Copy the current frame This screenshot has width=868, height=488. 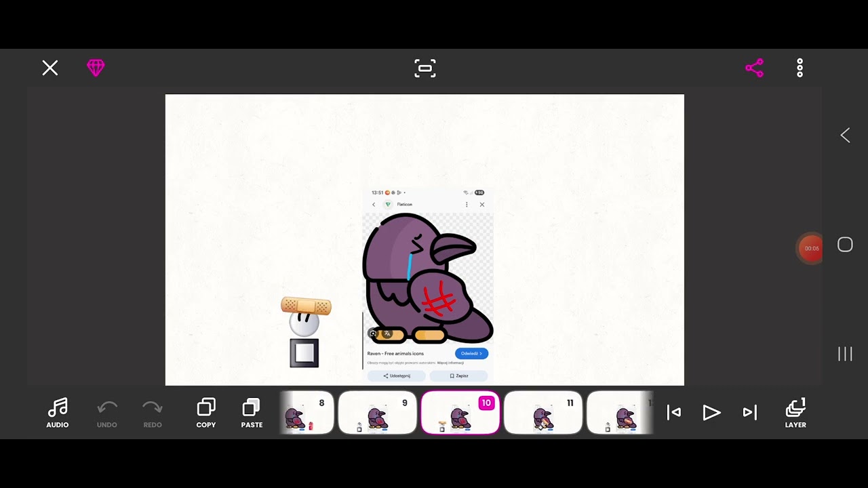click(x=206, y=413)
